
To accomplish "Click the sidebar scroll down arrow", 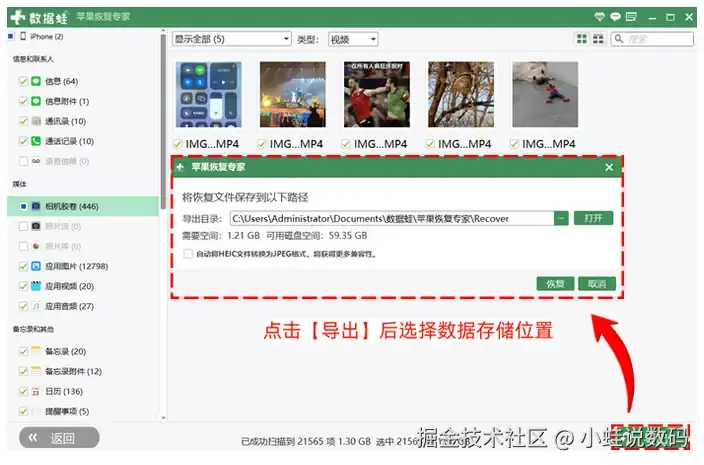I will [163, 417].
